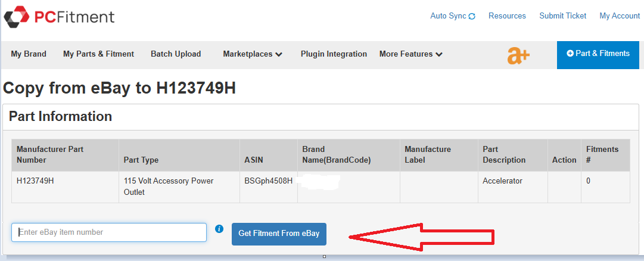
Task: Click the Fitments # column header
Action: pos(605,155)
